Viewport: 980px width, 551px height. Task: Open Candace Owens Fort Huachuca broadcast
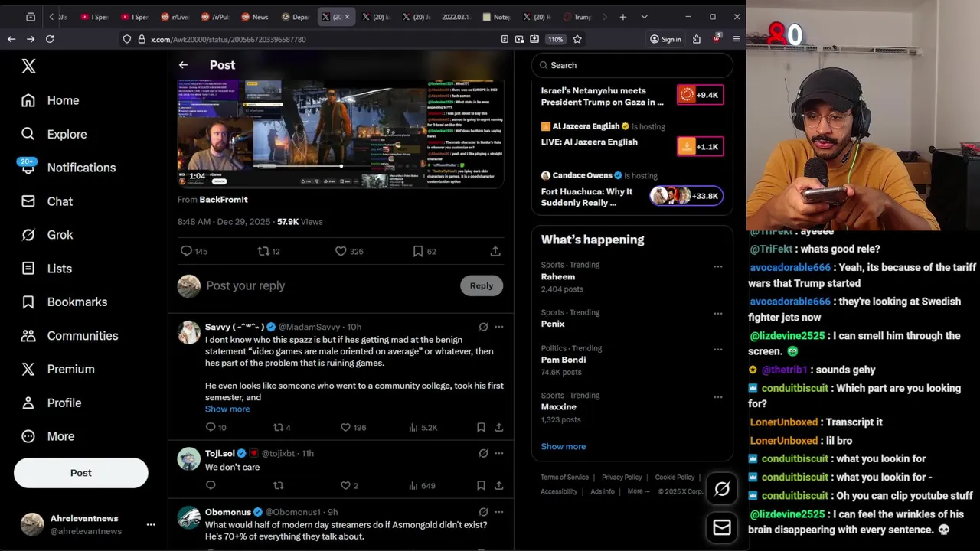pos(632,190)
